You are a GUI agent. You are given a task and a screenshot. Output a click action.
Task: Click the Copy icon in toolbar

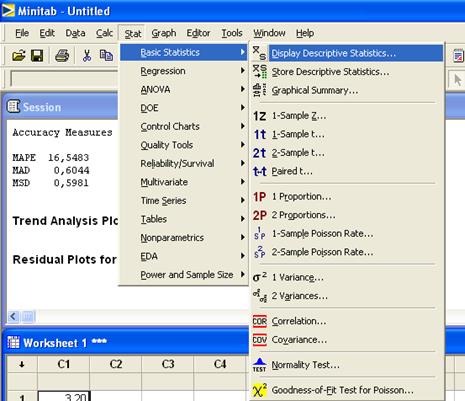106,55
